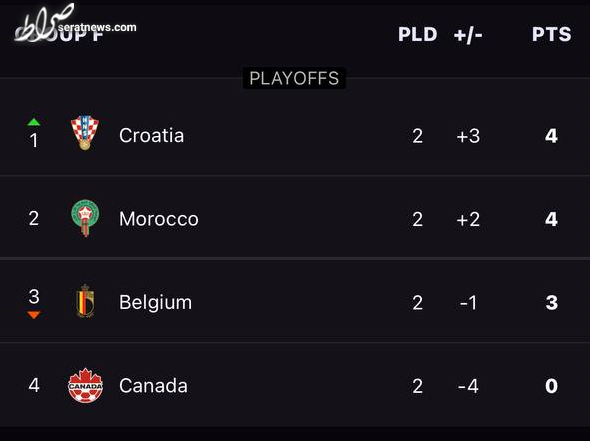This screenshot has width=590, height=441.
Task: Click Morocco's goal difference +2
Action: (468, 219)
